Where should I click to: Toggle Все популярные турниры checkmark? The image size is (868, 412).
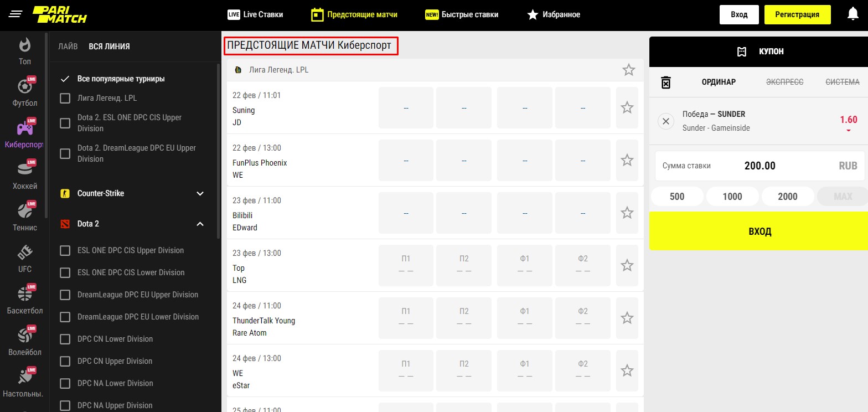[65, 79]
